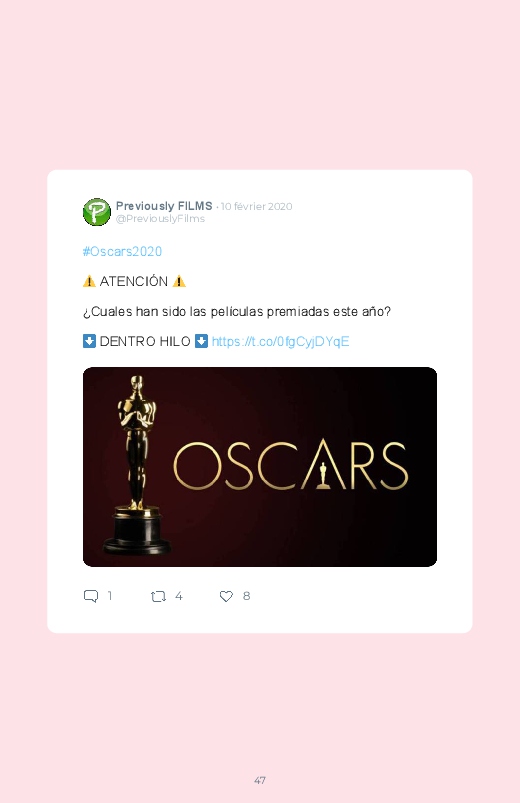Click the 10 février 2020 date
The image size is (520, 803).
[x=257, y=206]
